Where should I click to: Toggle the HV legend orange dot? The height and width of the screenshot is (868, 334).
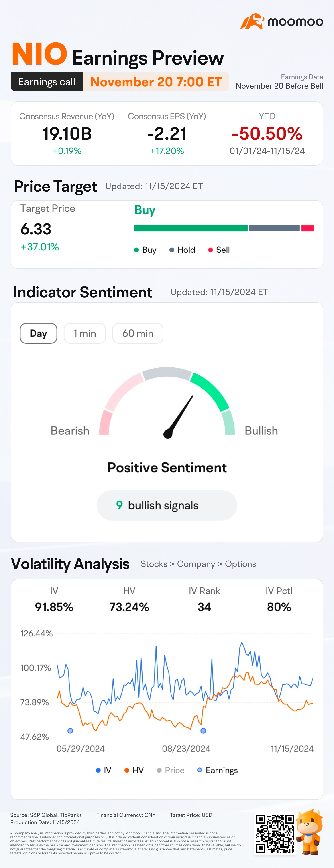tap(127, 770)
